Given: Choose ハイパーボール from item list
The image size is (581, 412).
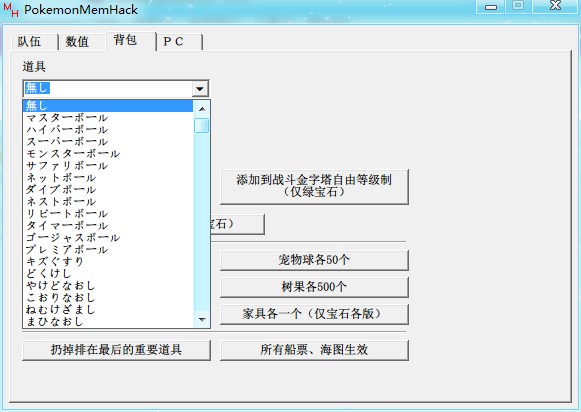Looking at the screenshot, I should tap(109, 130).
